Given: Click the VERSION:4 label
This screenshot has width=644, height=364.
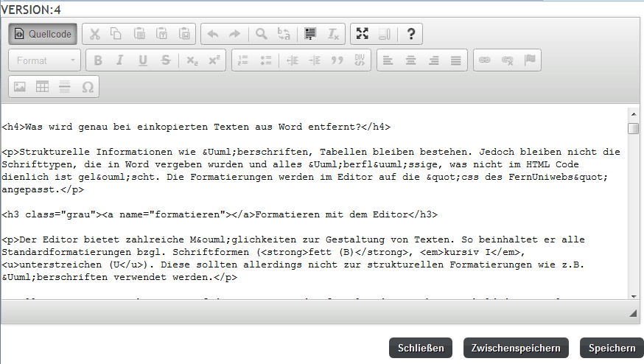Looking at the screenshot, I should (31, 10).
